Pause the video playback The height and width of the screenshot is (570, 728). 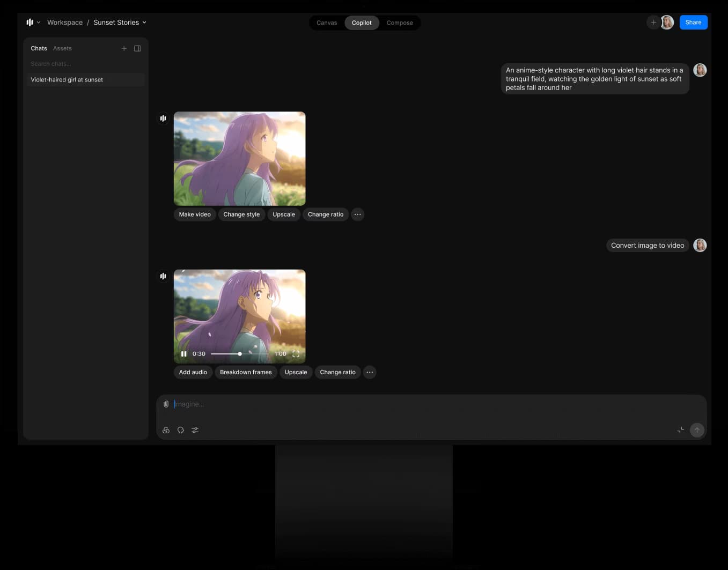pyautogui.click(x=184, y=354)
